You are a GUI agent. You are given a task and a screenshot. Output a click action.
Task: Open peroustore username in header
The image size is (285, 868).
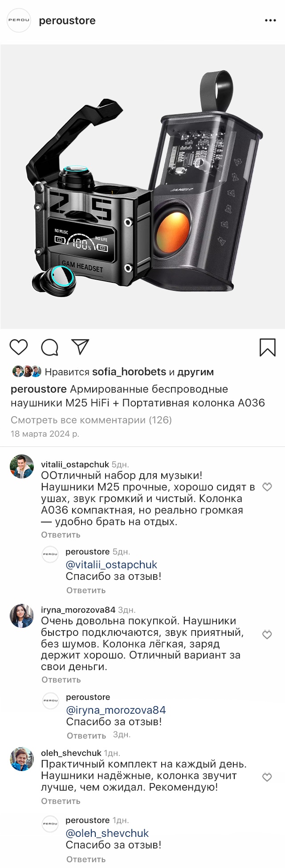click(x=67, y=21)
